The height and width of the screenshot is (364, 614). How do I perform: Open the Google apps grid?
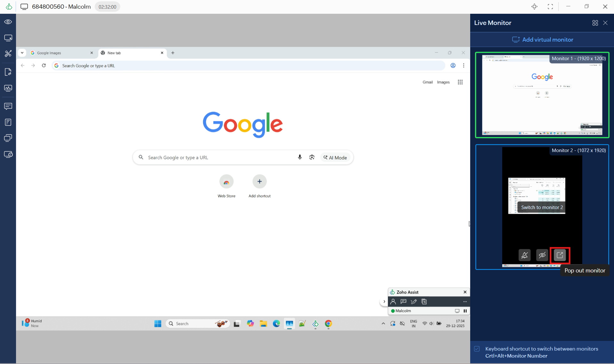[x=460, y=82]
